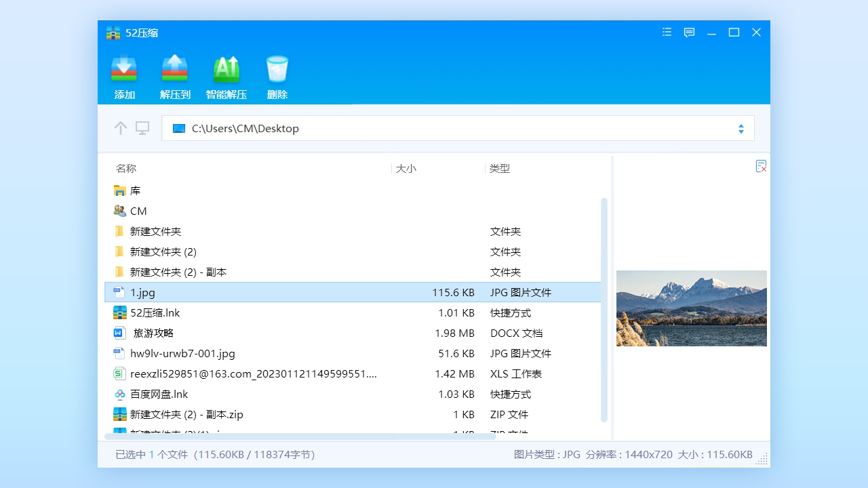This screenshot has height=488, width=868.
Task: Open the feedback chat icon in title bar
Action: [689, 32]
